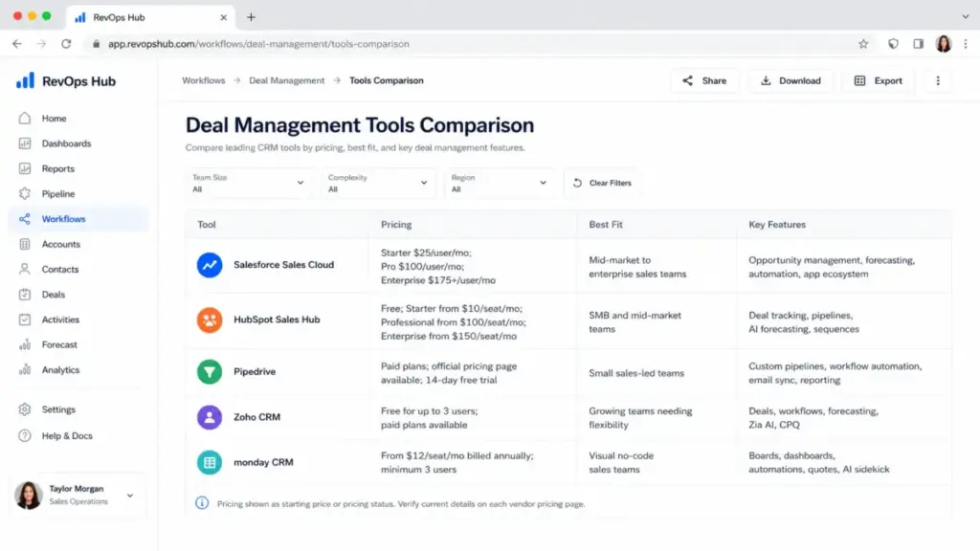Click the browser address bar URL
The height and width of the screenshot is (551, 980).
click(x=258, y=44)
